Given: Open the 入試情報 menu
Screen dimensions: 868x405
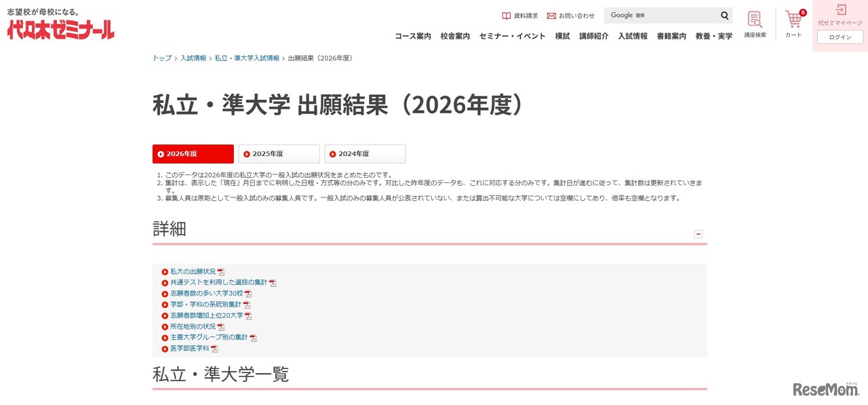Looking at the screenshot, I should pos(633,36).
